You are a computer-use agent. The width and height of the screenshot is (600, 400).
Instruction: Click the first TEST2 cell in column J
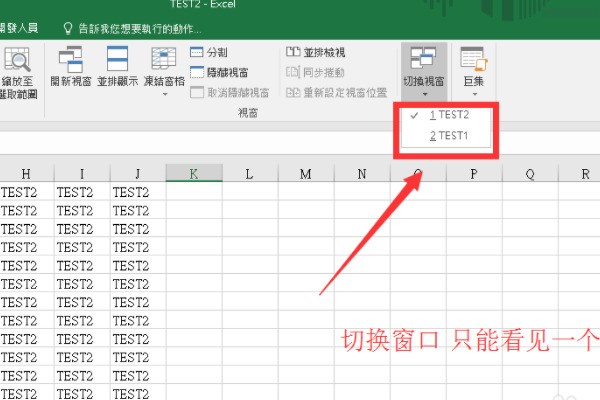[x=136, y=193]
